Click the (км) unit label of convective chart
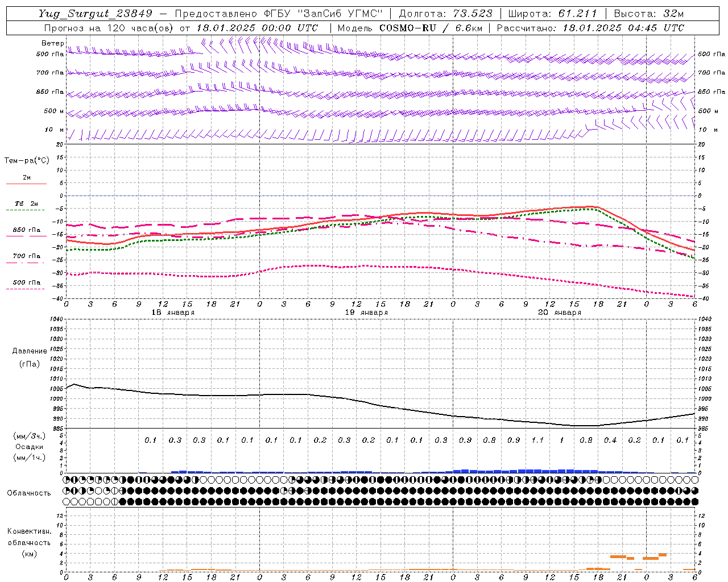The height and width of the screenshot is (582, 728). [x=29, y=554]
